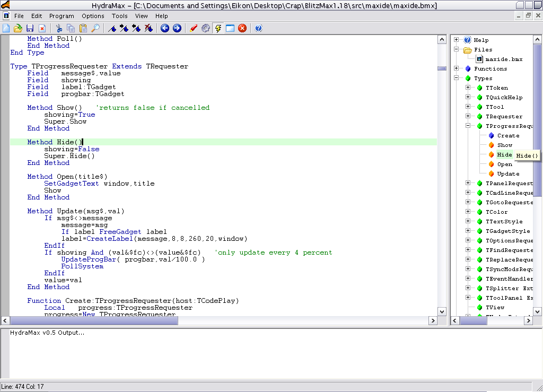
Task: Toggle the window icon toolbar button
Action: pos(230,28)
